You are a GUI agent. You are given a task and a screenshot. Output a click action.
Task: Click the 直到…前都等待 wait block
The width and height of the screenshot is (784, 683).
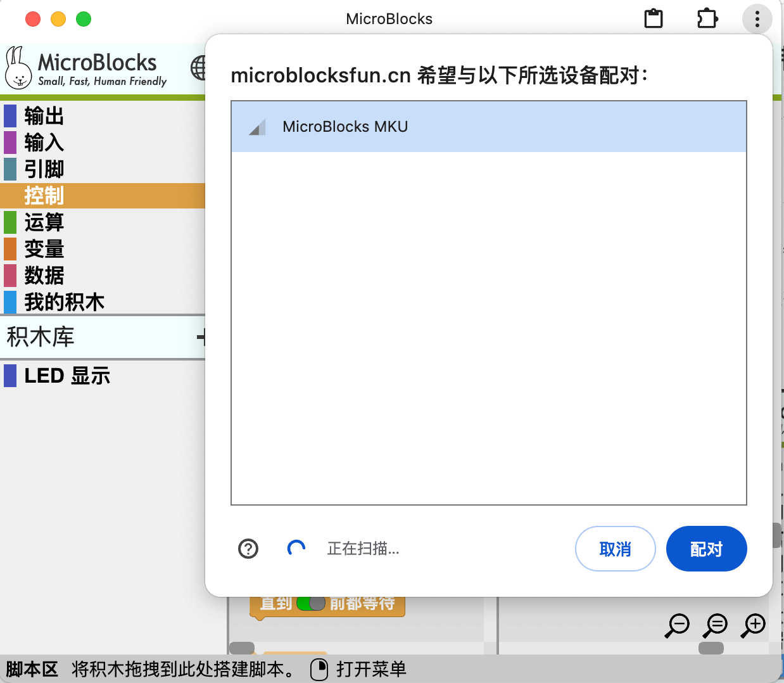point(327,606)
